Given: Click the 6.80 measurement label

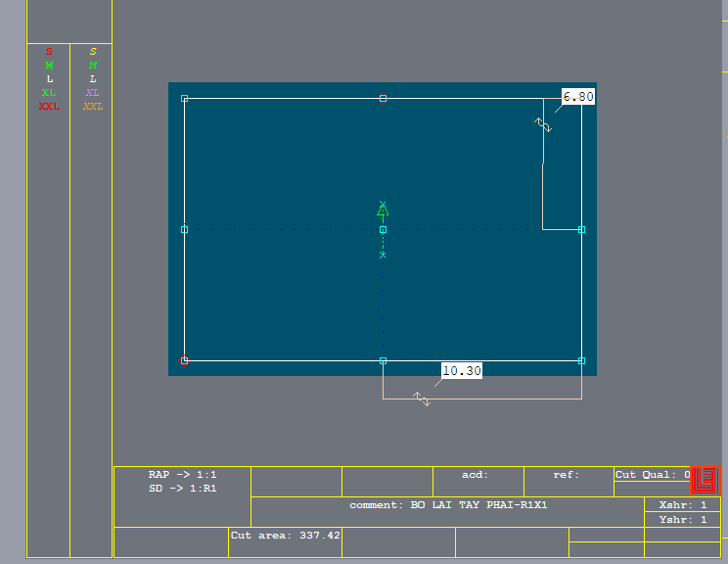Looking at the screenshot, I should 578,97.
